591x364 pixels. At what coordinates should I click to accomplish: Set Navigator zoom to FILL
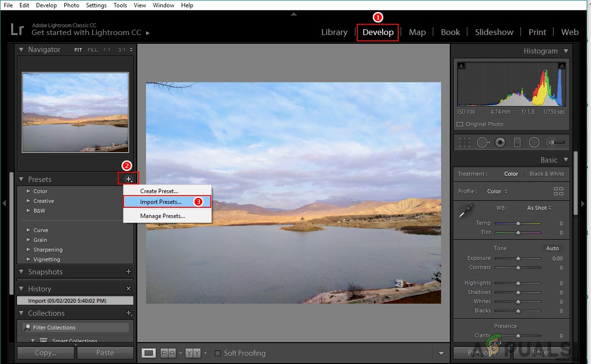92,50
